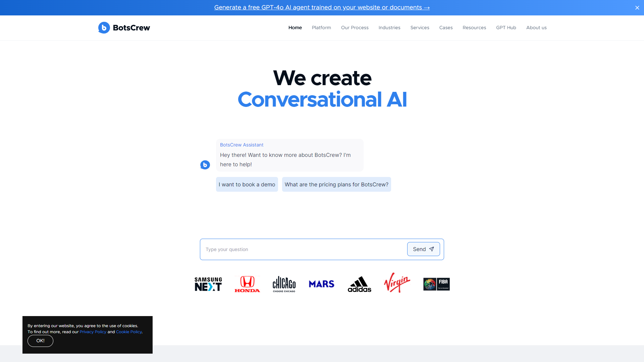Dismiss the top promotional banner
644x362 pixels.
pos(637,7)
